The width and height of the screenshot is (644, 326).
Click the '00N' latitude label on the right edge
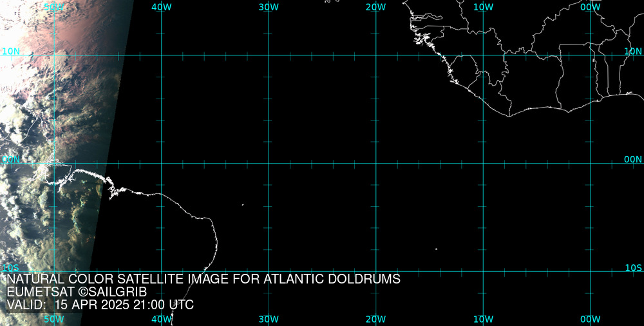coord(633,160)
